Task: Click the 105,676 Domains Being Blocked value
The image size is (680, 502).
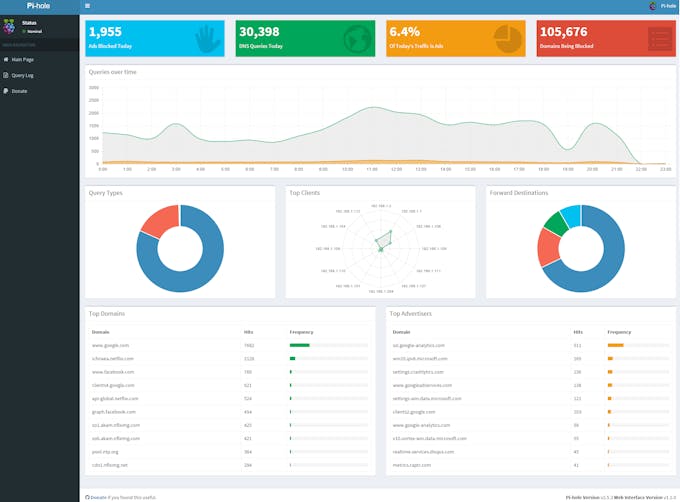Action: click(x=563, y=32)
